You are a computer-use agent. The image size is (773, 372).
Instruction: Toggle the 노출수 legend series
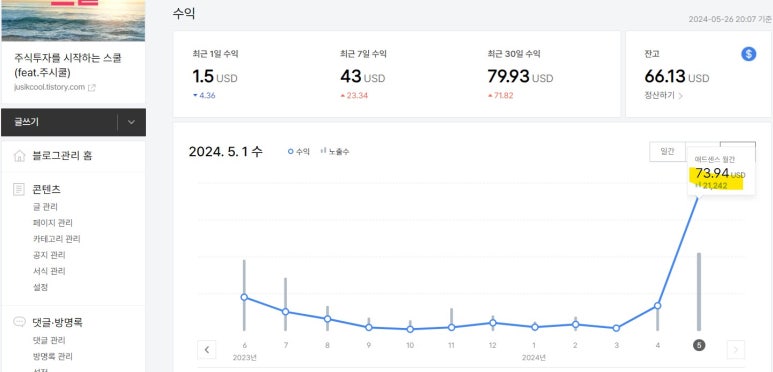tap(335, 152)
